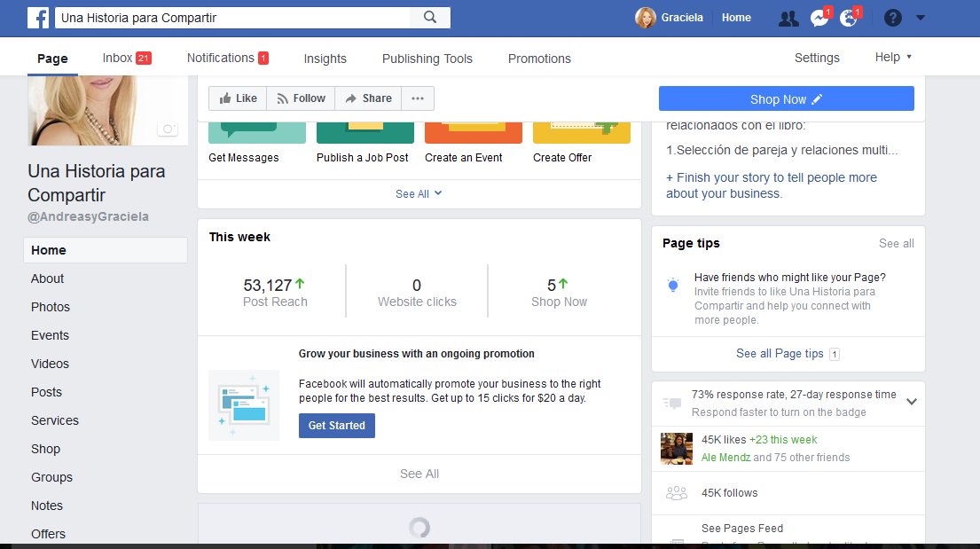The width and height of the screenshot is (980, 549).
Task: Click the 53,127 Post Reach stat
Action: (x=275, y=293)
